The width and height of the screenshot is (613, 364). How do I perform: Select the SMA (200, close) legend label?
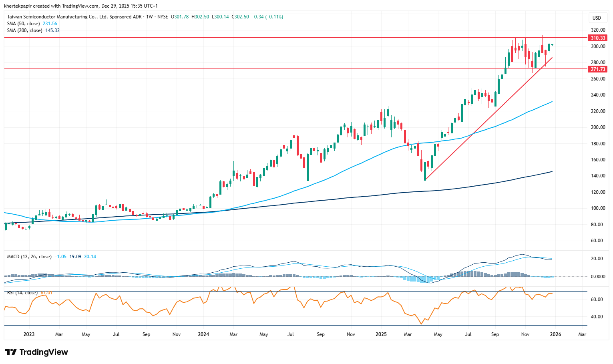[24, 30]
